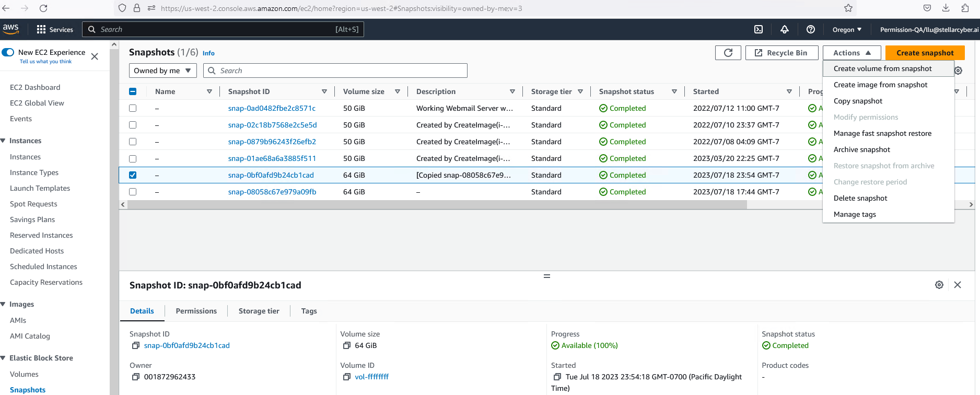The image size is (980, 395).
Task: Open the notifications bell icon
Action: (785, 30)
